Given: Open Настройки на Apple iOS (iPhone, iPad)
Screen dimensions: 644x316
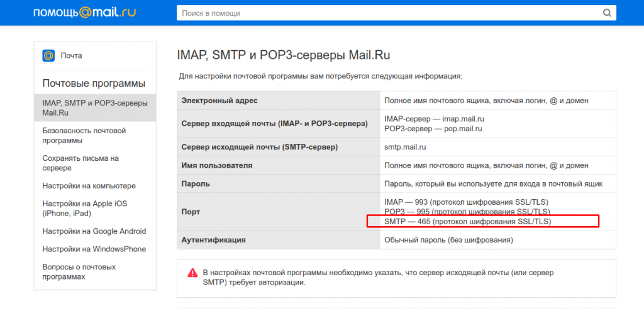Looking at the screenshot, I should (85, 209).
